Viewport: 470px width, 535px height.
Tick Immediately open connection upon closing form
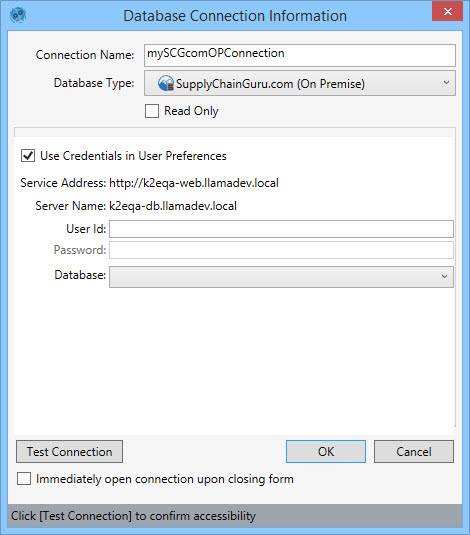[x=24, y=479]
